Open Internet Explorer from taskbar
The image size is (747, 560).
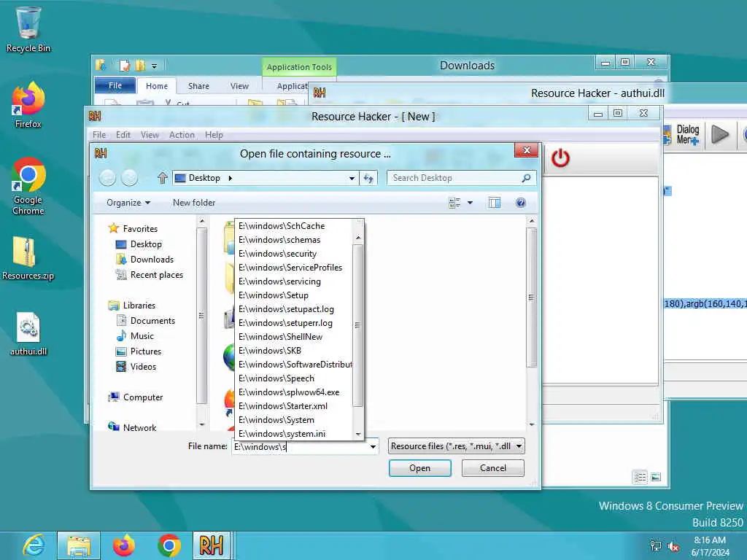[x=34, y=545]
